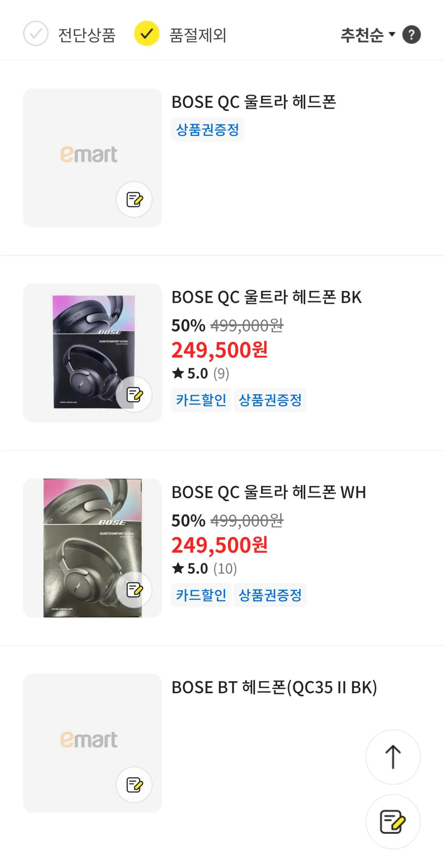Open BOSE QC 울트라 헤드폰 BK product title
444x868 pixels.
[x=266, y=297]
